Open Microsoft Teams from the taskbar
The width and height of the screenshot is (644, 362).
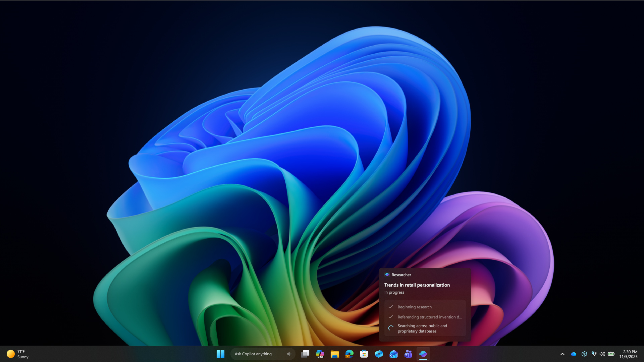click(408, 354)
